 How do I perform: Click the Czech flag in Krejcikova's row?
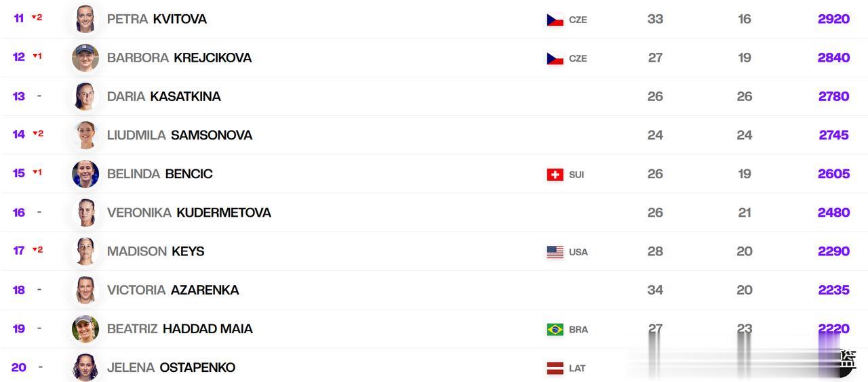(x=555, y=58)
